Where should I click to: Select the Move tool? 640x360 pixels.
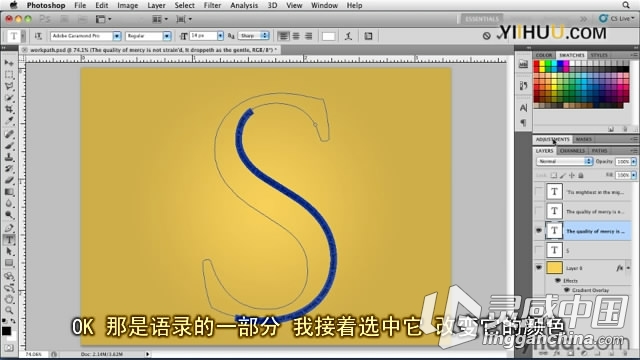[9, 63]
